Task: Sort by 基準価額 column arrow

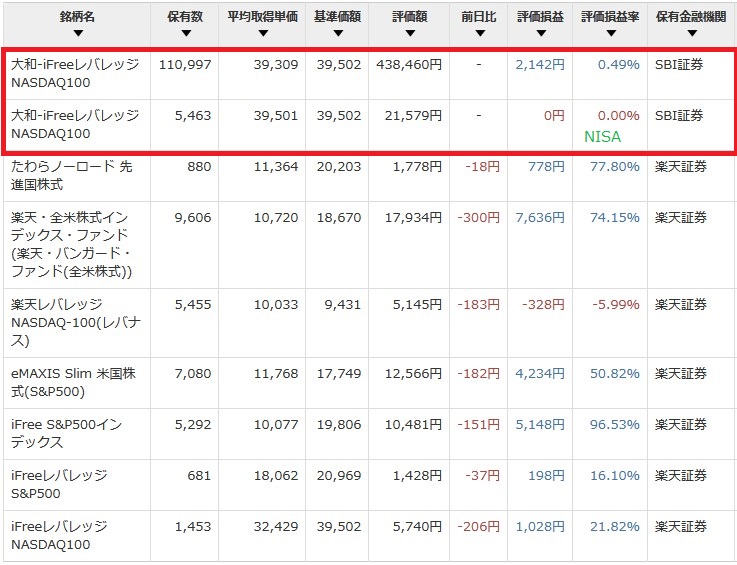Action: (338, 33)
